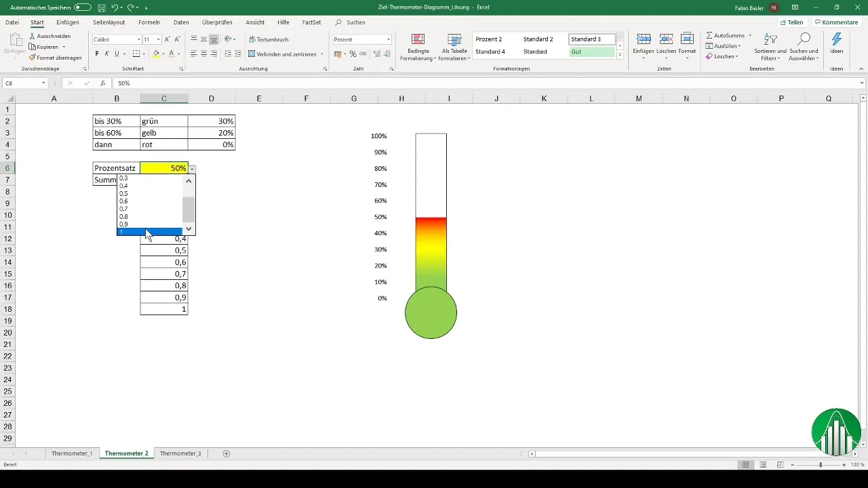Switch to the Thermometer_3 sheet tab

click(180, 453)
